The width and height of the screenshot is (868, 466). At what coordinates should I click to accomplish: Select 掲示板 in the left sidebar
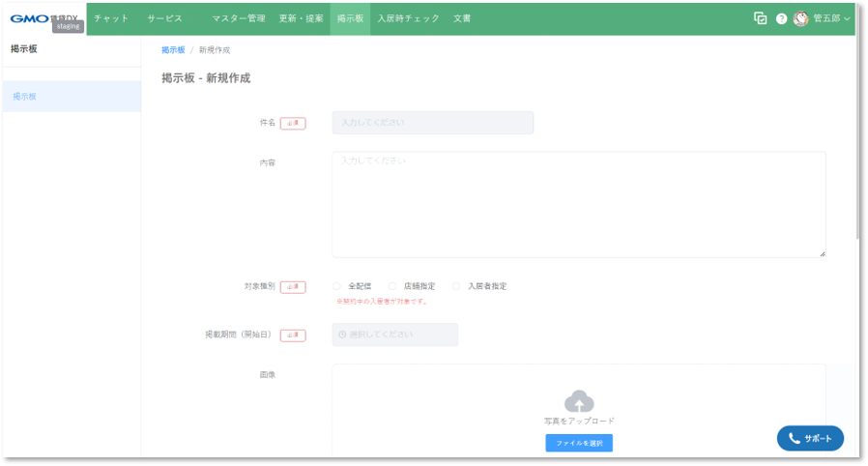tap(25, 97)
